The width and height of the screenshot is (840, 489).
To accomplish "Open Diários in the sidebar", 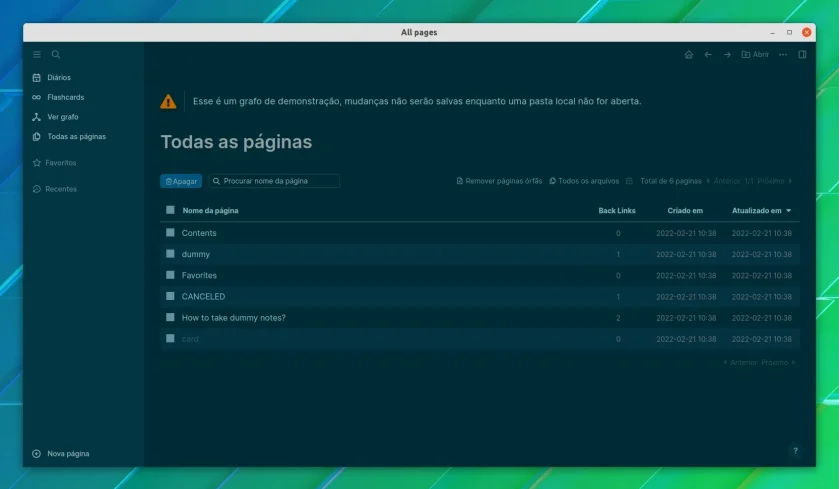I will pyautogui.click(x=58, y=78).
